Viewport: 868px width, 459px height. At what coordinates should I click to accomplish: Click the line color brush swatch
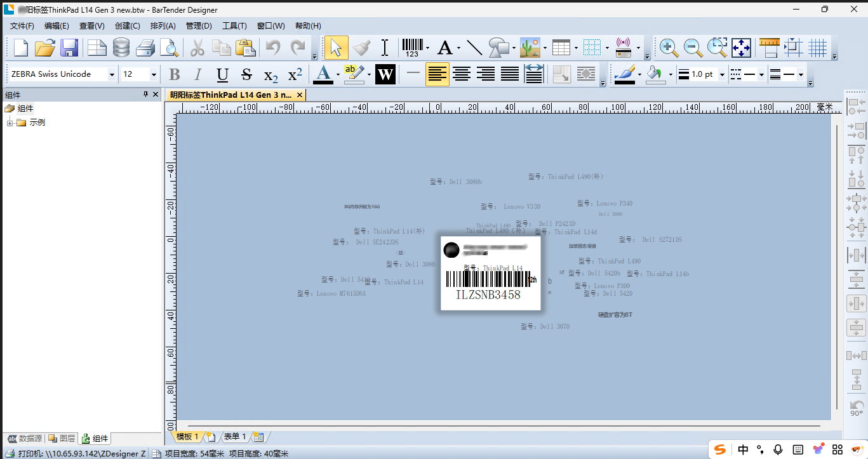click(x=625, y=75)
